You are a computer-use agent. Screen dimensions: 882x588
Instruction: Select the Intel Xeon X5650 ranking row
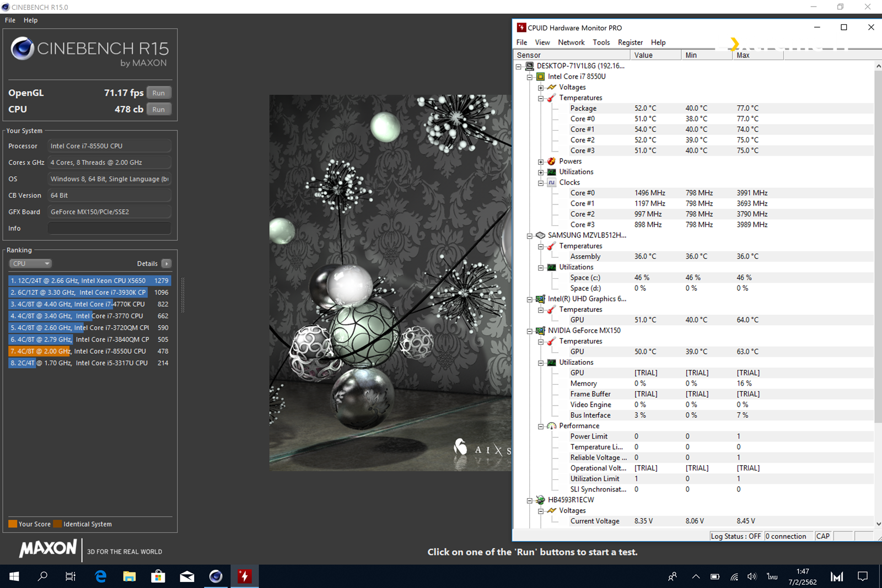point(89,280)
